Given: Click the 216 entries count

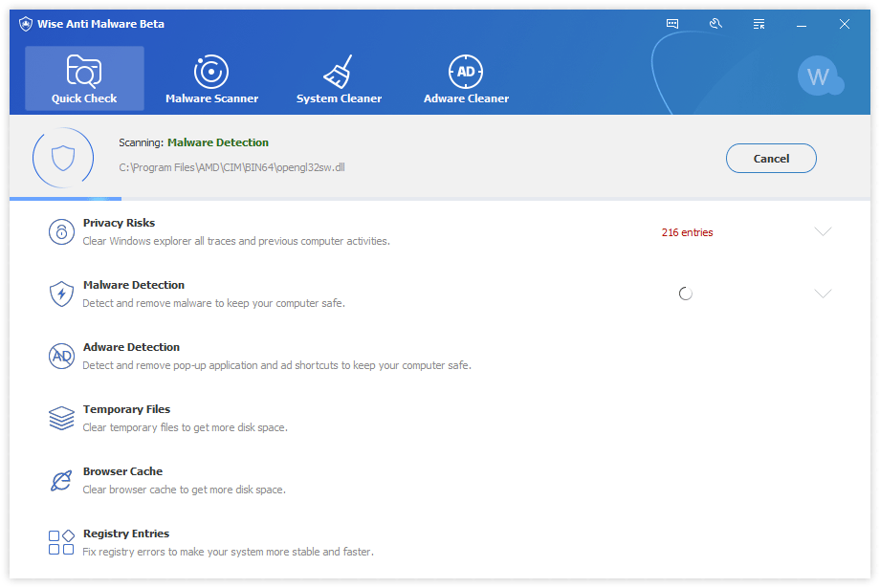Looking at the screenshot, I should coord(687,232).
